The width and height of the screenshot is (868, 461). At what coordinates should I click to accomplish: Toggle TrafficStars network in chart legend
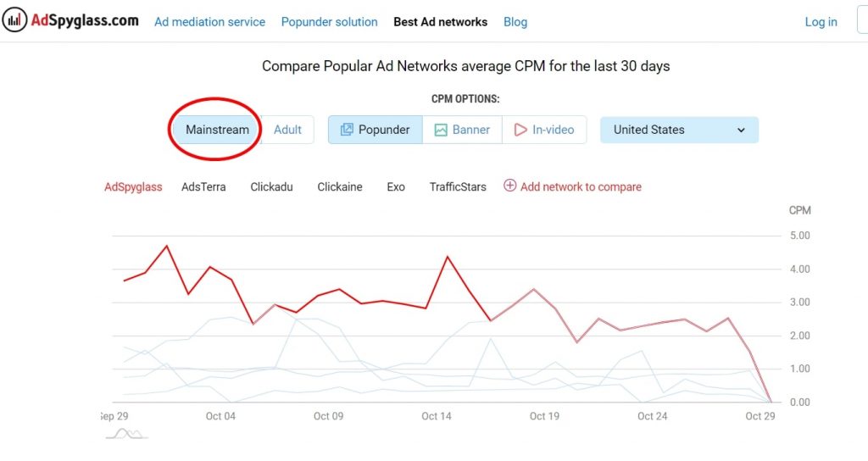[458, 187]
